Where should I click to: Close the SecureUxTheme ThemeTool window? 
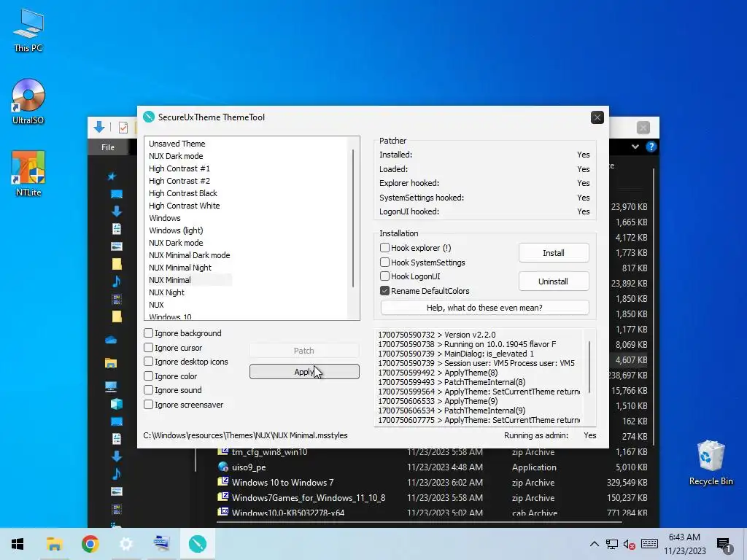[x=597, y=117]
